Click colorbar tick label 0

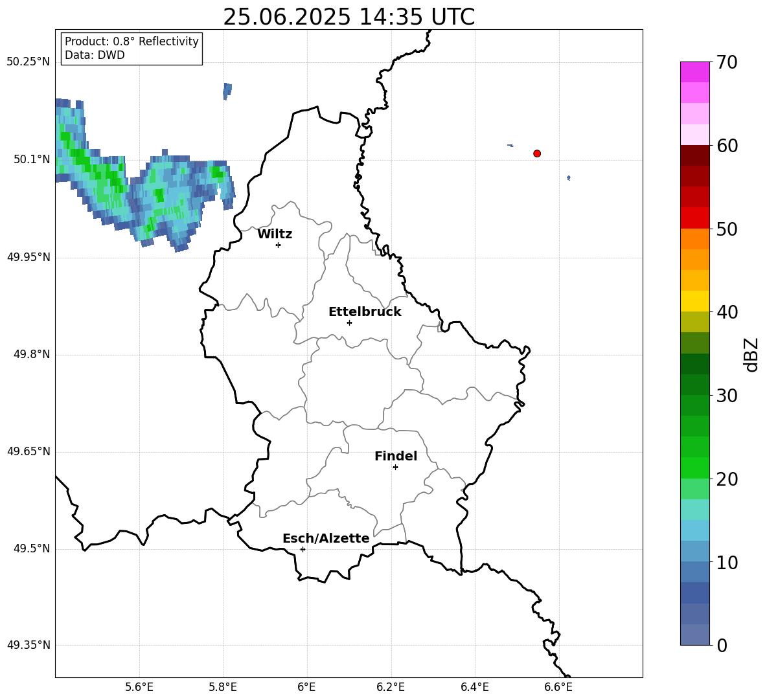click(722, 645)
